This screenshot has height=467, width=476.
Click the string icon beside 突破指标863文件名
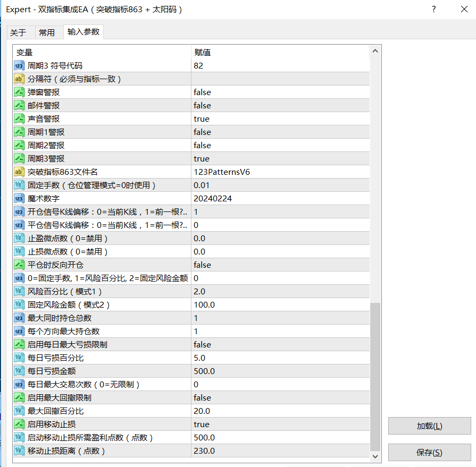tap(19, 172)
